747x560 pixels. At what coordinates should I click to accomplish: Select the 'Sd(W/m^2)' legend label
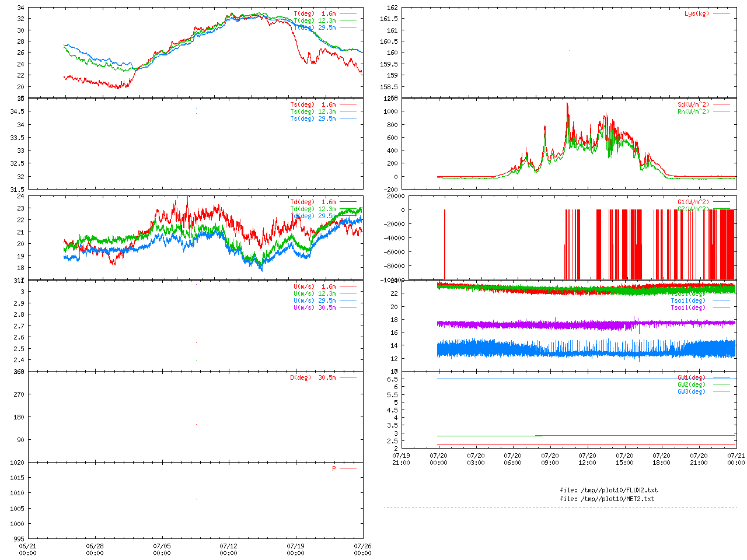tap(693, 104)
